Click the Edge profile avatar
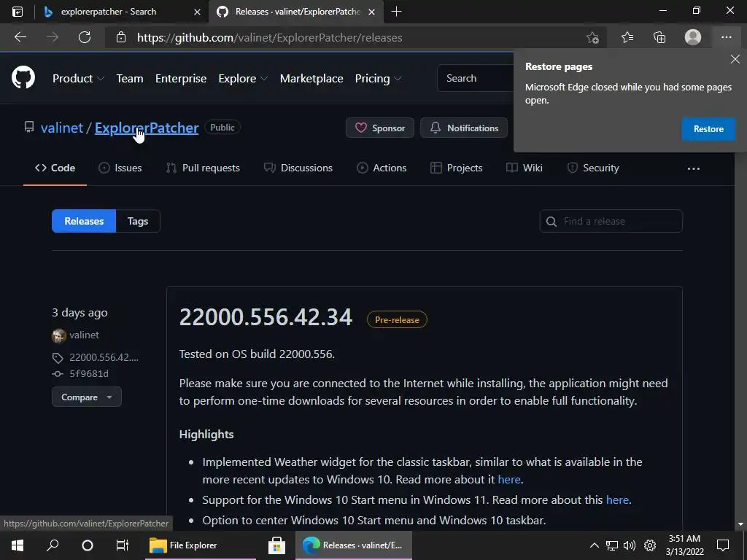The height and width of the screenshot is (560, 747). [693, 37]
